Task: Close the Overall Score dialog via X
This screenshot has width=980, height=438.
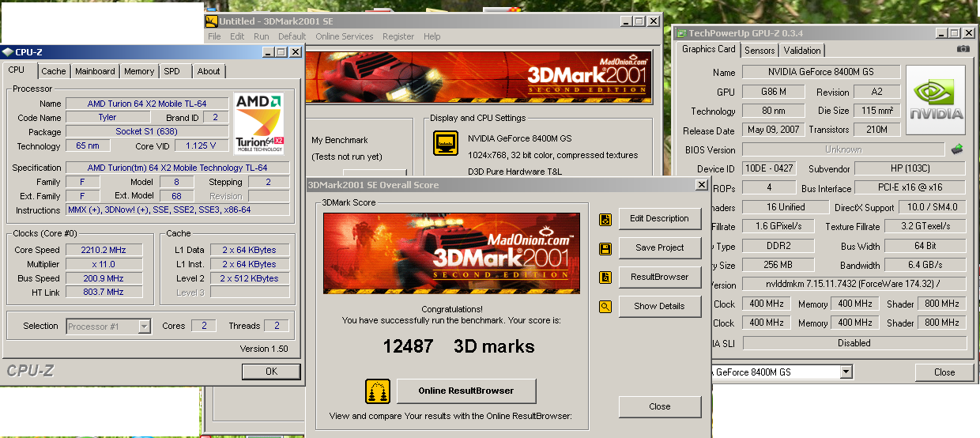Action: [700, 185]
